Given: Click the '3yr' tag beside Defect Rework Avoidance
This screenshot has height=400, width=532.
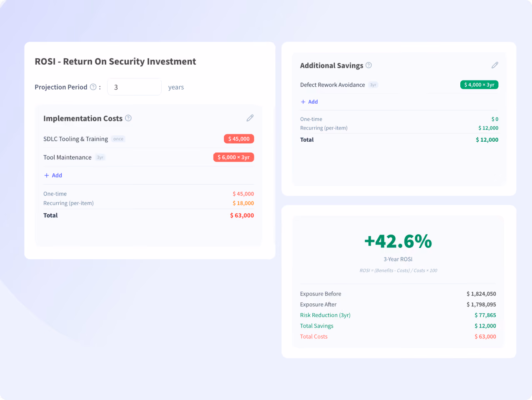Looking at the screenshot, I should pyautogui.click(x=373, y=85).
